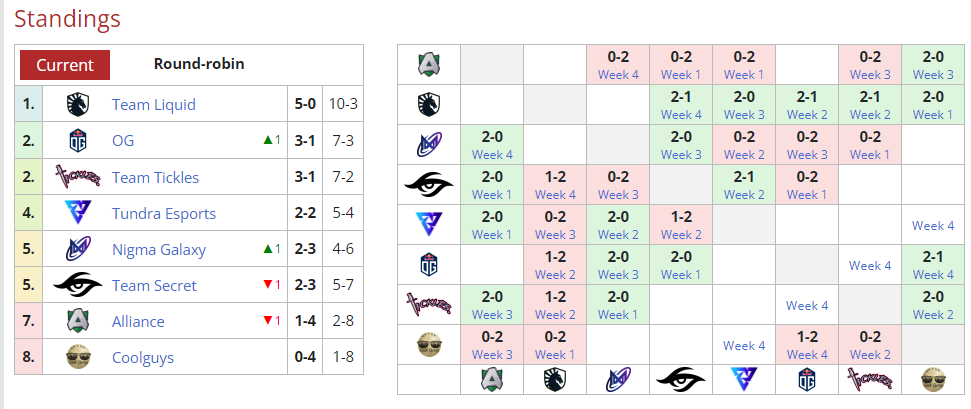Click the Coolguys logo in standings list

coord(78,358)
